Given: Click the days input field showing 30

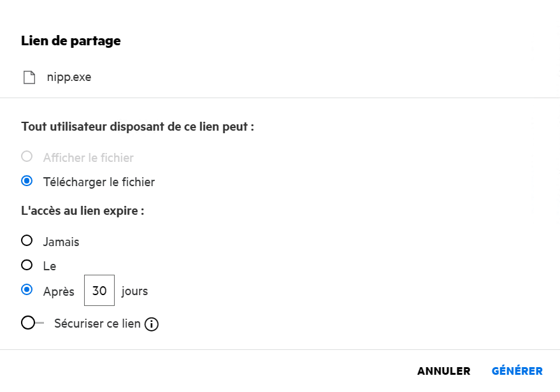Looking at the screenshot, I should tap(99, 291).
